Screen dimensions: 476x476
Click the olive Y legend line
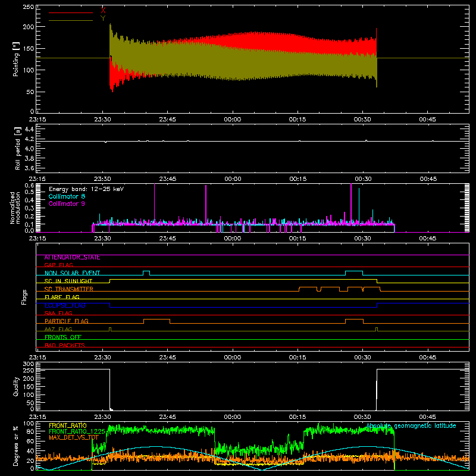point(71,20)
